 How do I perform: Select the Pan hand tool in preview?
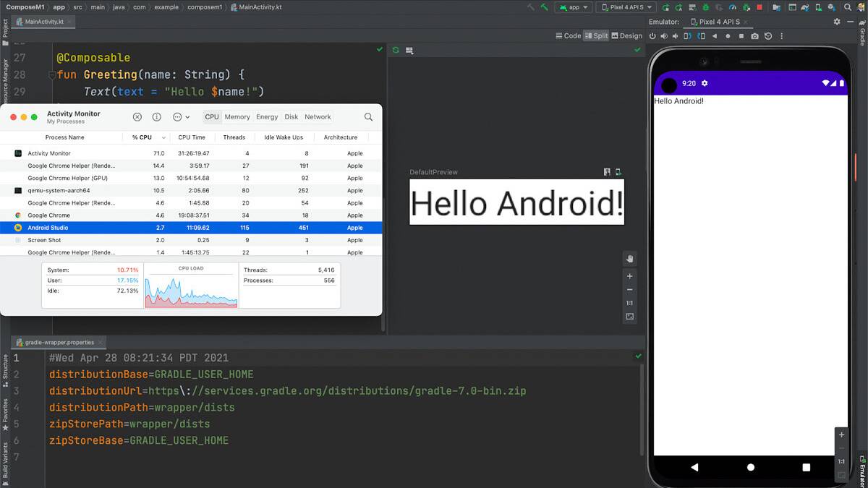click(x=629, y=259)
